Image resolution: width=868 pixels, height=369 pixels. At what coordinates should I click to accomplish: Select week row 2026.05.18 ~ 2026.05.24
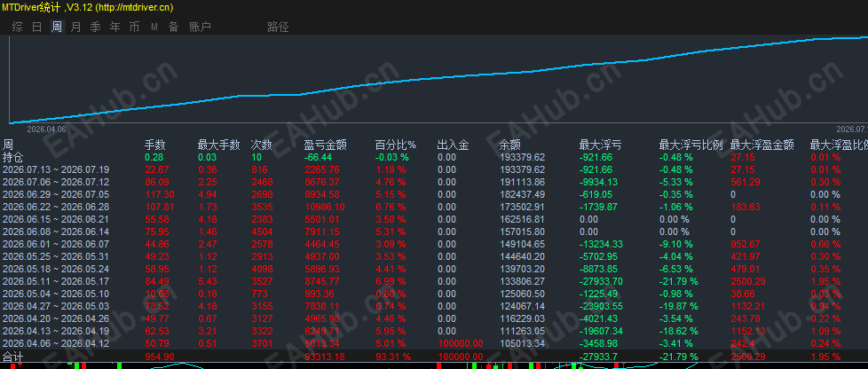(x=56, y=269)
